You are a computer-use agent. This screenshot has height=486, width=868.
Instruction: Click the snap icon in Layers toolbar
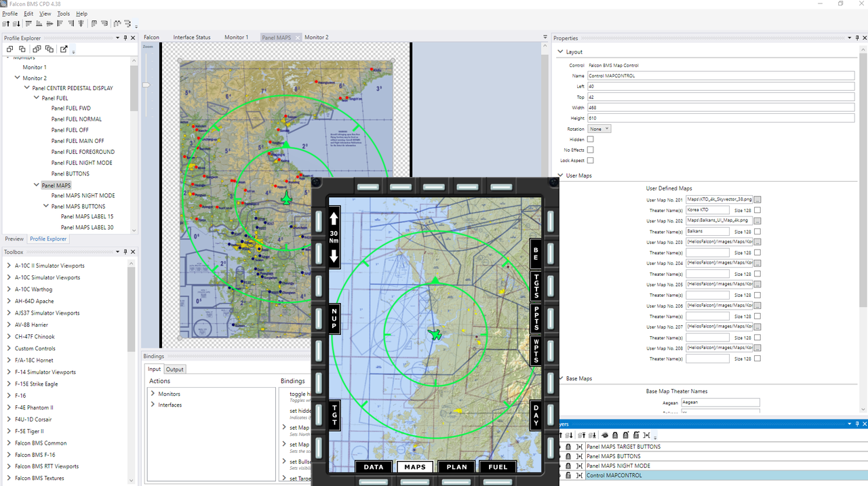click(646, 434)
